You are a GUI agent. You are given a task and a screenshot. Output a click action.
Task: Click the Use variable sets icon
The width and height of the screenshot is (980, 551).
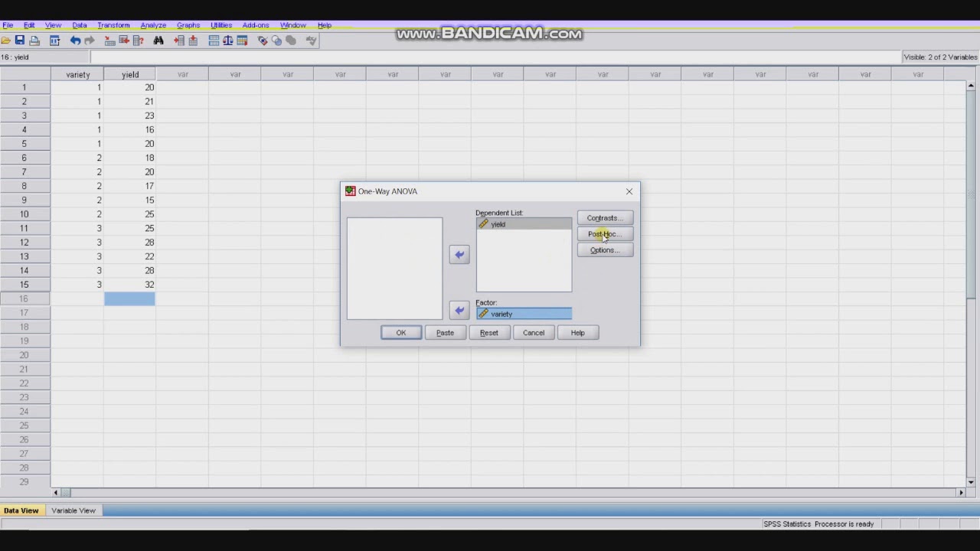pos(276,41)
